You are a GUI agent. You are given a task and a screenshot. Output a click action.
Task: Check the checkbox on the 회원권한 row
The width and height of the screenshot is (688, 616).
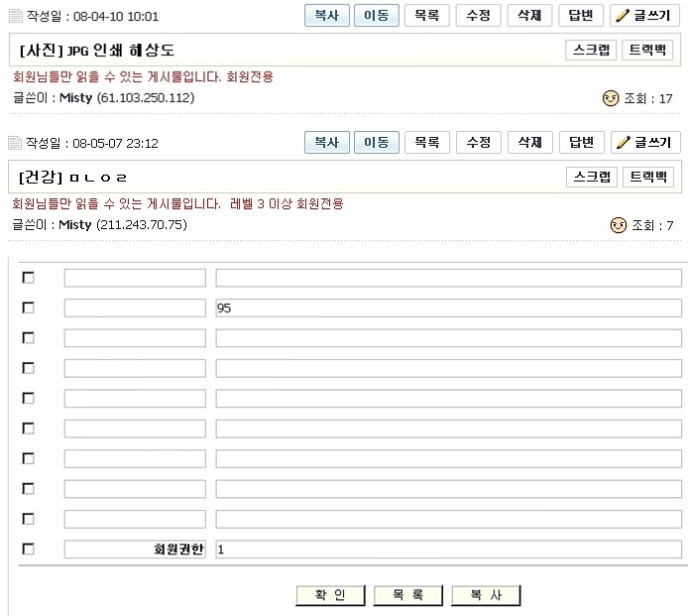click(28, 550)
